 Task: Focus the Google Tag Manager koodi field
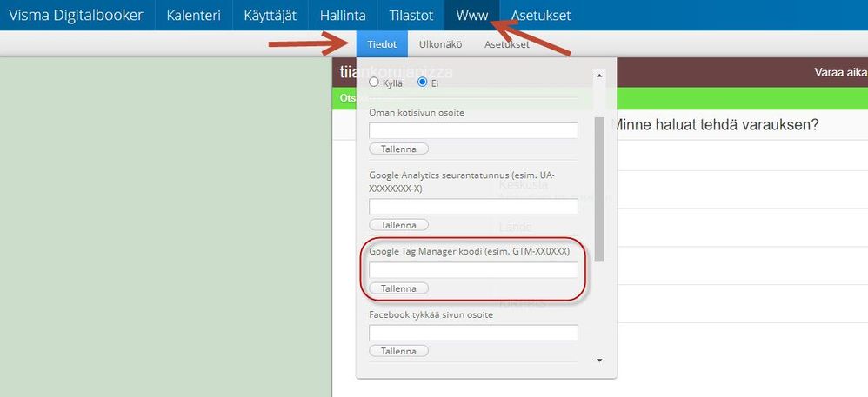pyautogui.click(x=473, y=270)
